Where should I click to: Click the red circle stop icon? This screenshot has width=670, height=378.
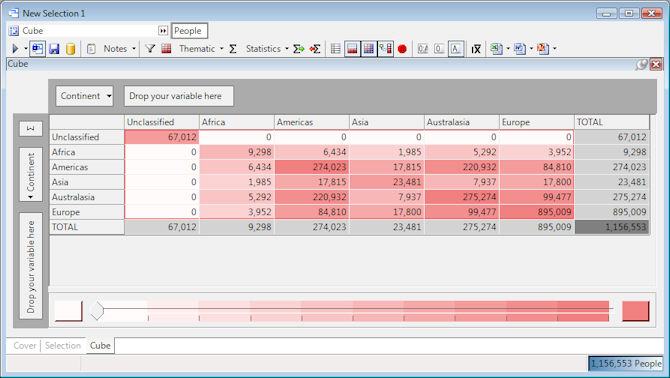[402, 49]
